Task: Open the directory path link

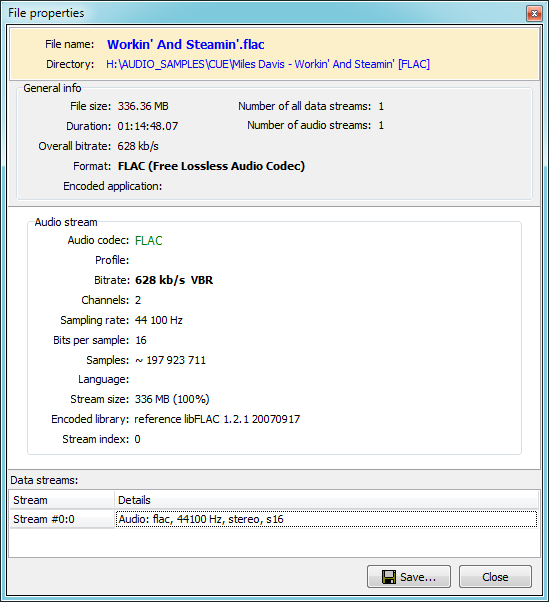Action: click(268, 64)
